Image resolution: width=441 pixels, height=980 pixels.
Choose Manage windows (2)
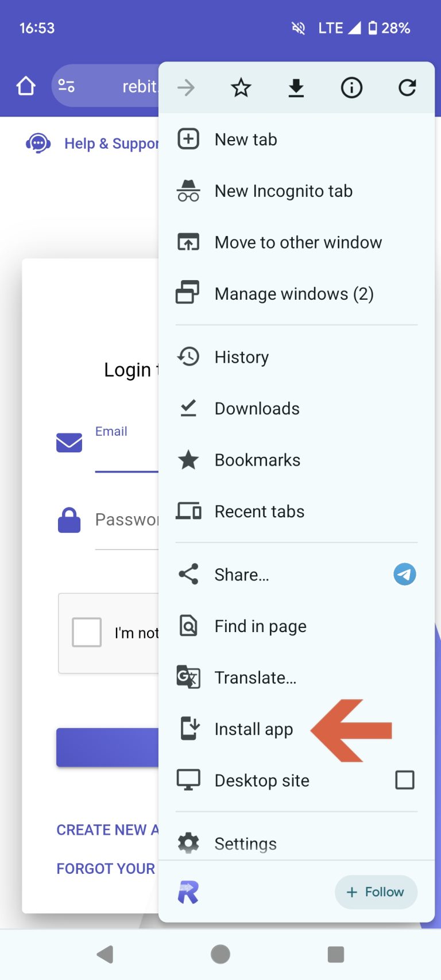[293, 294]
